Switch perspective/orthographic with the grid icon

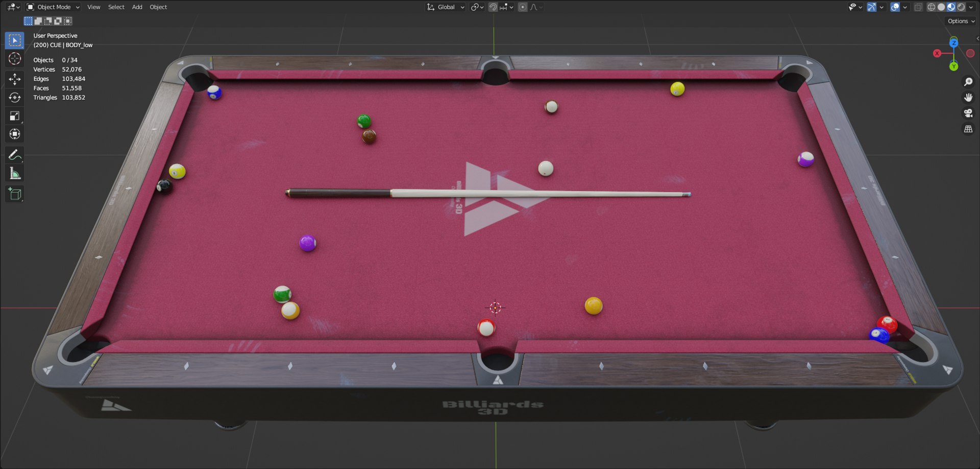(x=968, y=129)
